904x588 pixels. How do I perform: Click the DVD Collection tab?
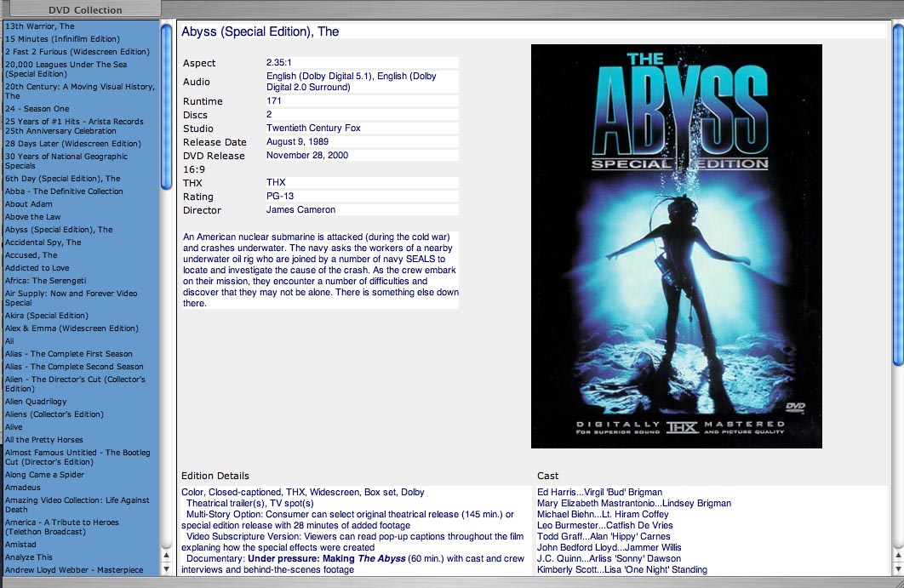[84, 10]
